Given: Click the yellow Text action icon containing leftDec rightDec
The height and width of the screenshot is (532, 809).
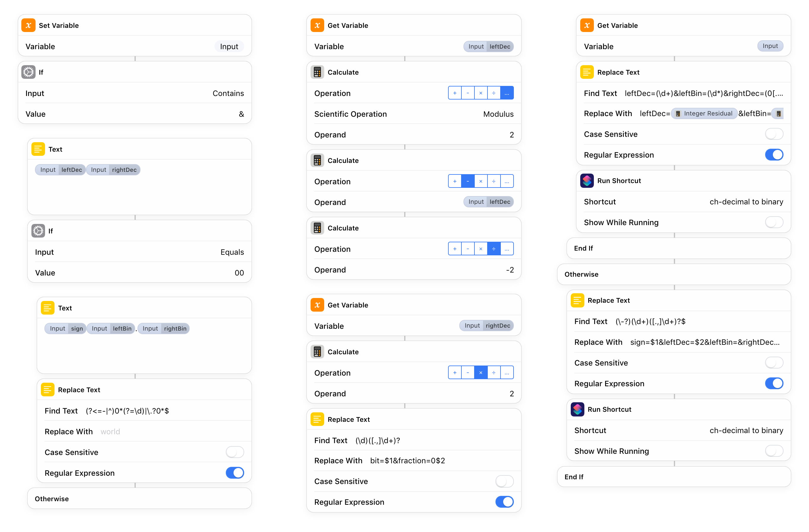Looking at the screenshot, I should pos(38,149).
